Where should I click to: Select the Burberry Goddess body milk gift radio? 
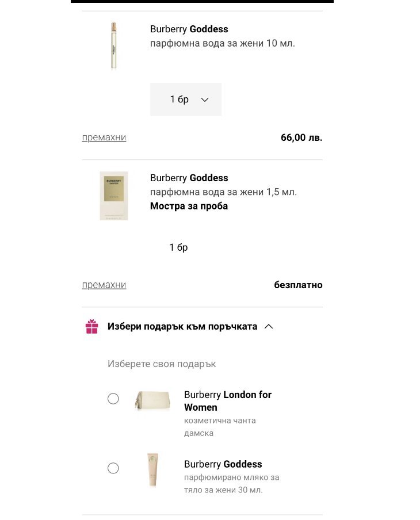tap(113, 468)
